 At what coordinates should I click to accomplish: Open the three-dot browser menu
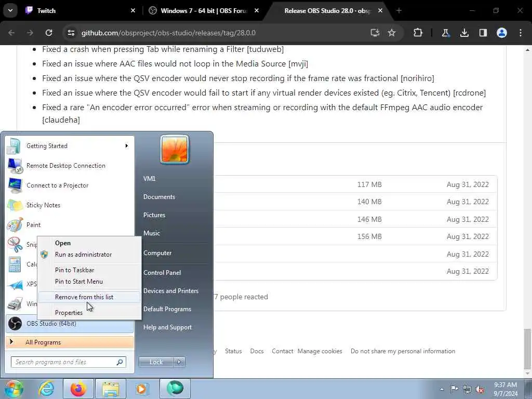(x=521, y=33)
